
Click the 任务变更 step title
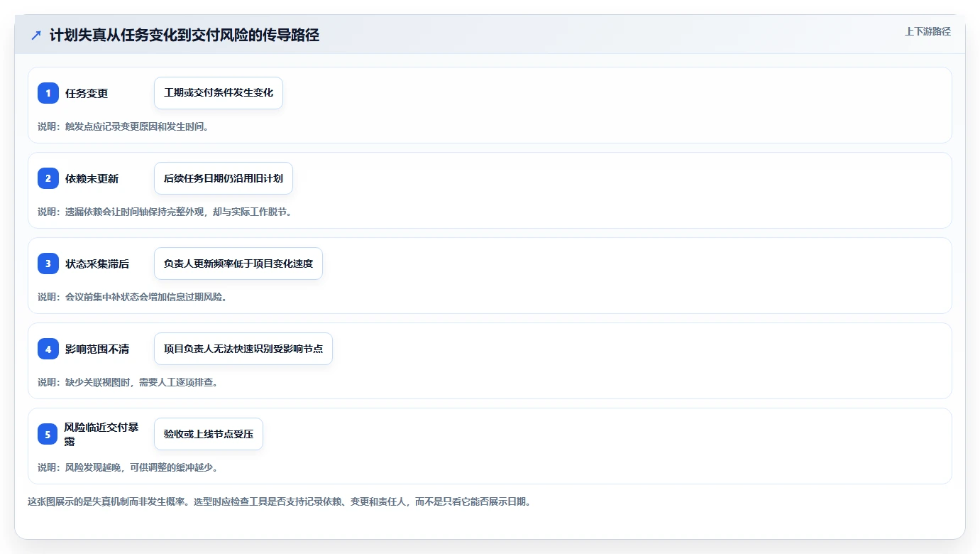(x=87, y=93)
